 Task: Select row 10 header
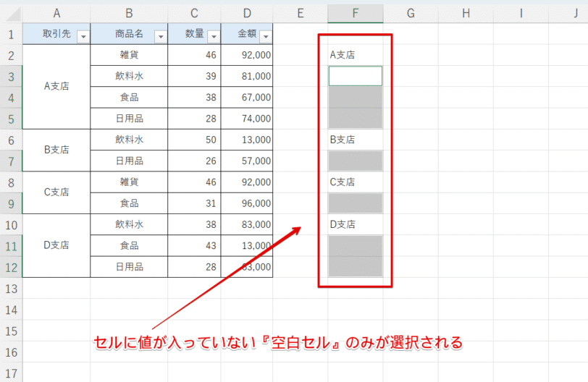[12, 225]
